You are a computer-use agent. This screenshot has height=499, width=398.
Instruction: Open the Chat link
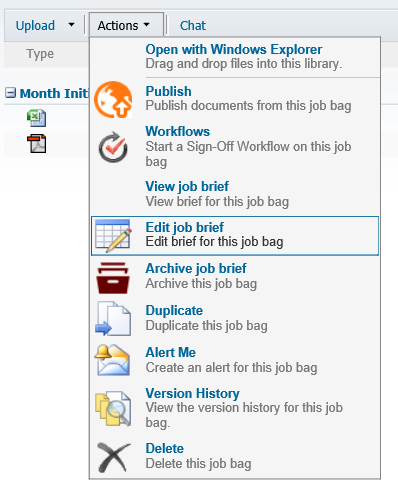tap(193, 25)
